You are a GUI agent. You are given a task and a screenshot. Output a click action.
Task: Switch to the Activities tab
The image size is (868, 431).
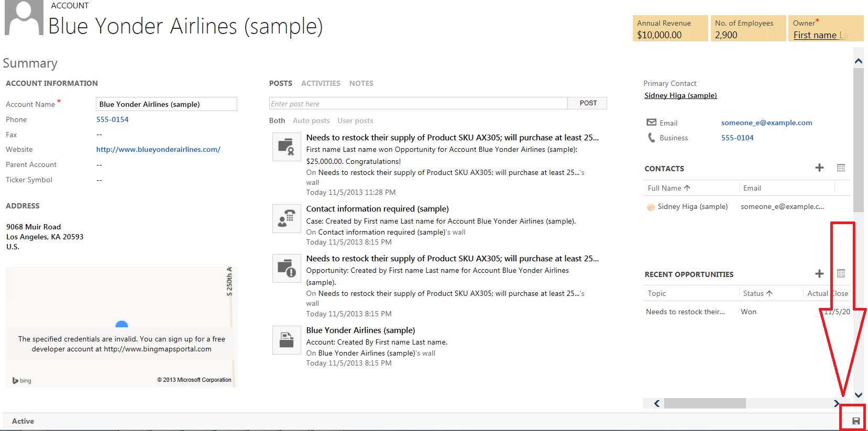tap(320, 83)
